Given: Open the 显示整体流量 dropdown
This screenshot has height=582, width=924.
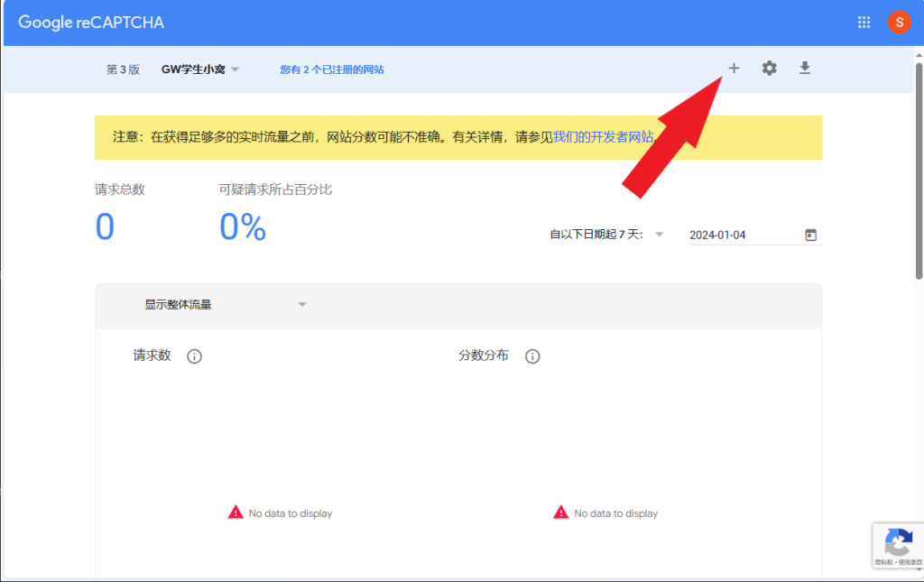Looking at the screenshot, I should 225,305.
